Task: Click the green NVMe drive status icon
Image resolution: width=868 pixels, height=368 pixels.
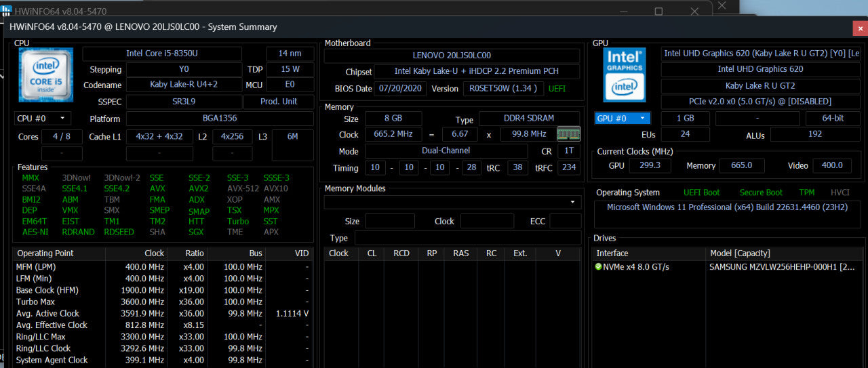Action: pyautogui.click(x=598, y=267)
